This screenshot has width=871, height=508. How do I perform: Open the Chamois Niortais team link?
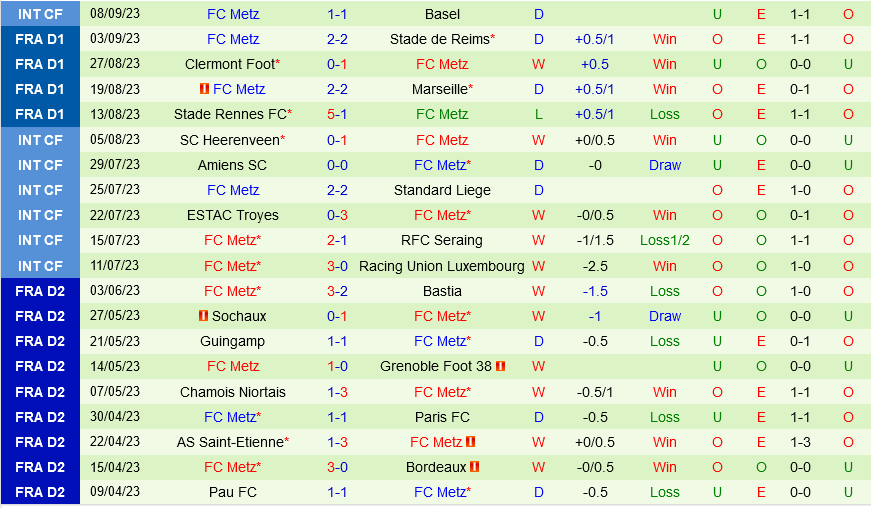pyautogui.click(x=233, y=392)
